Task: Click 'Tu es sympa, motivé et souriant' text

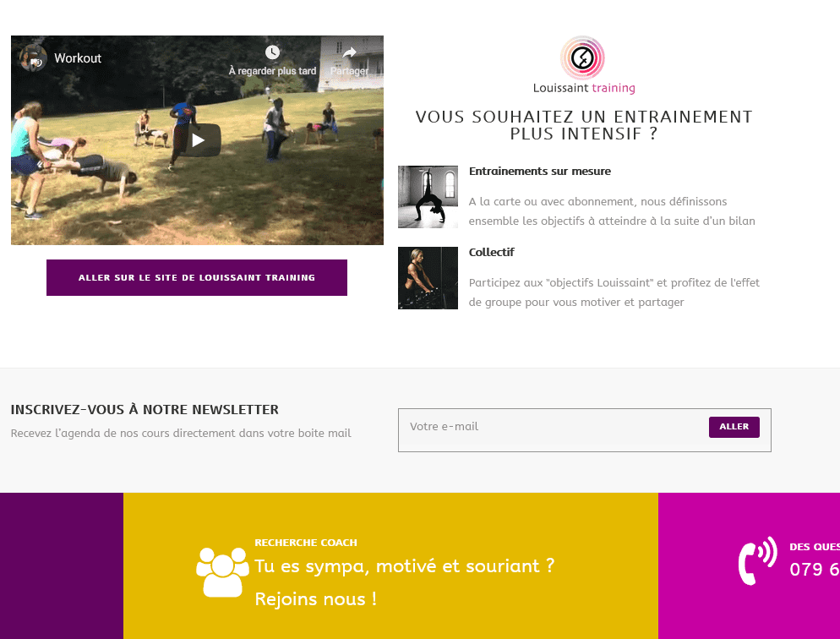Action: point(405,566)
